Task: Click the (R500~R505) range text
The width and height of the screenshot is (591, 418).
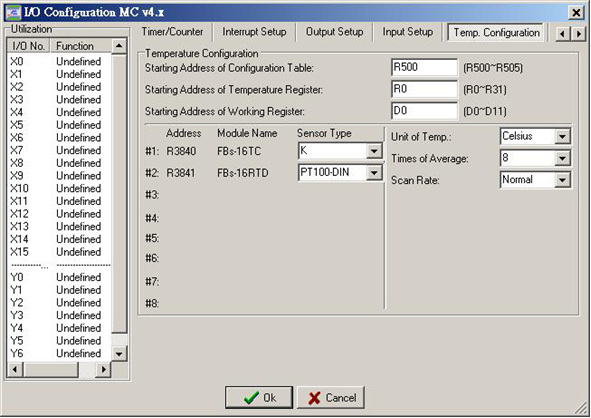Action: (493, 68)
